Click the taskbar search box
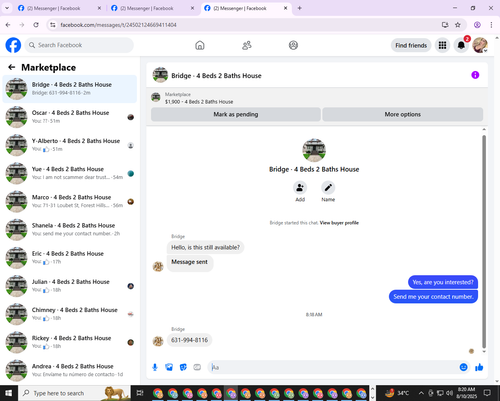Screen dimensions: 500x401 (74, 393)
